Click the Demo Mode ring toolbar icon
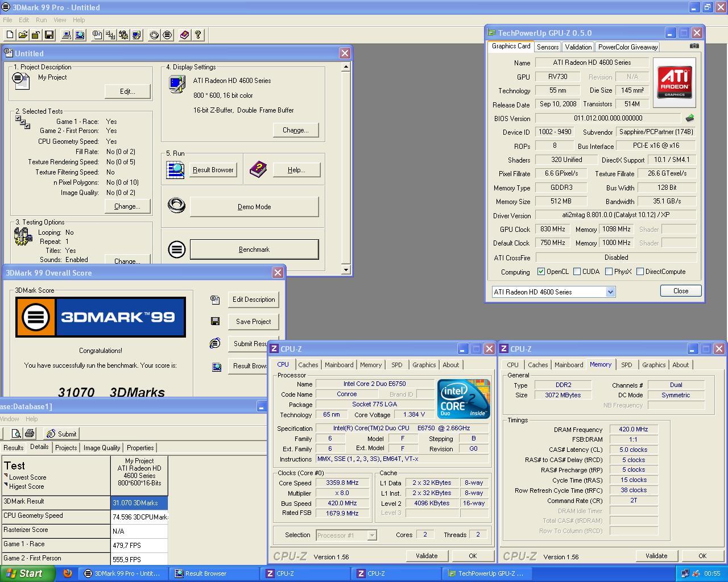Image resolution: width=728 pixels, height=582 pixels. click(x=154, y=35)
